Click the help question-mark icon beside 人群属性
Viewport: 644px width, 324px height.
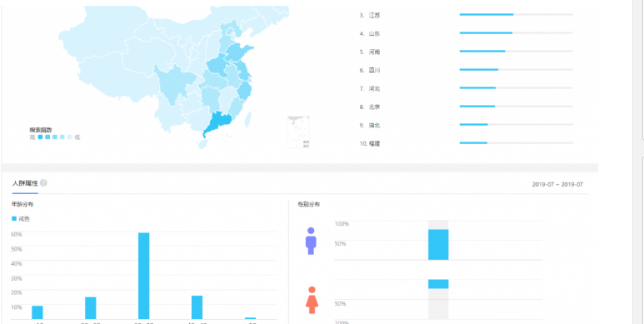coord(43,182)
